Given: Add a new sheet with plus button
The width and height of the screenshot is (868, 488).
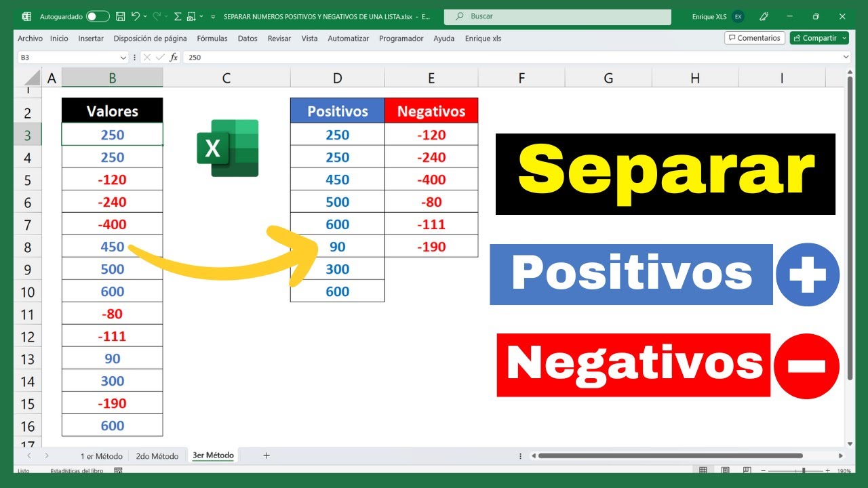Looking at the screenshot, I should pos(267,455).
